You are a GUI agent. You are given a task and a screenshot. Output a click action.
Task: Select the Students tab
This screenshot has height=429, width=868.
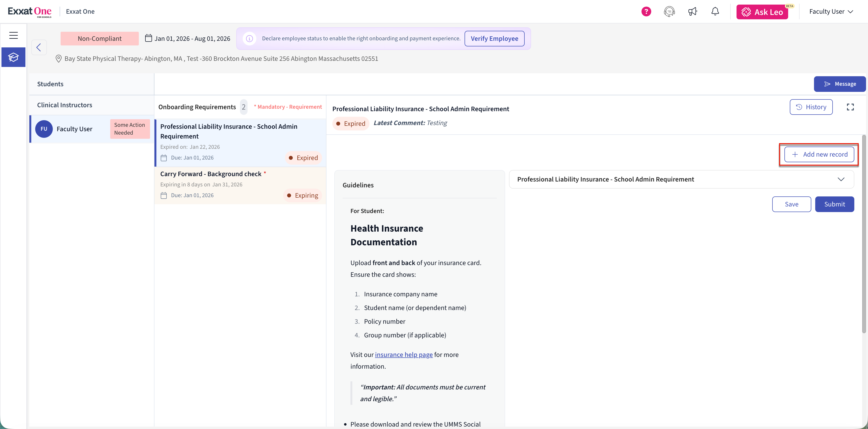click(50, 84)
